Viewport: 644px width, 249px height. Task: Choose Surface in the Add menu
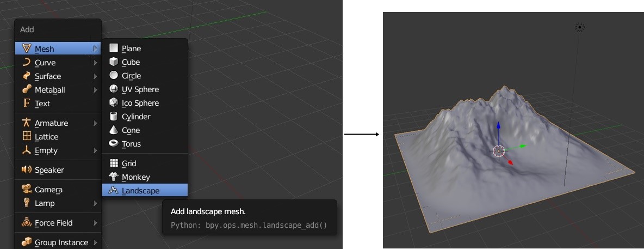coord(58,76)
